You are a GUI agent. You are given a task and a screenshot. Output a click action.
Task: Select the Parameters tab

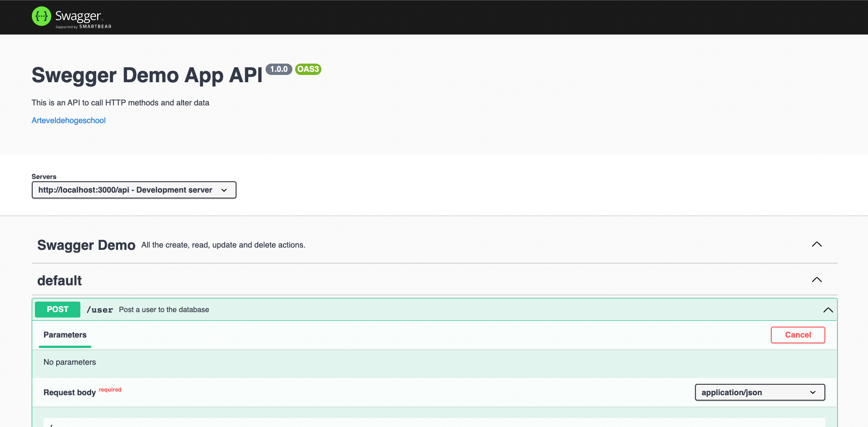[x=65, y=335]
